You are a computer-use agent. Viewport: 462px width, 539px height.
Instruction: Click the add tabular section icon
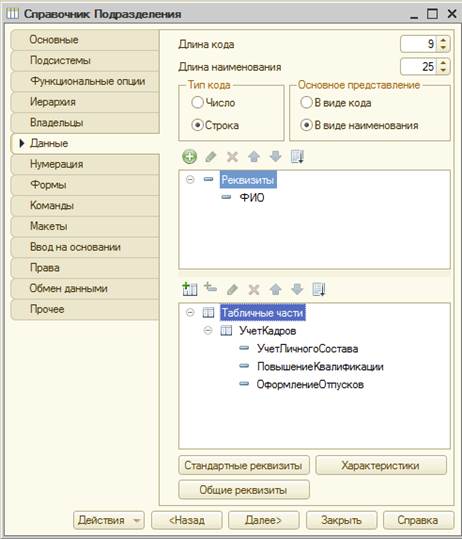pos(190,289)
